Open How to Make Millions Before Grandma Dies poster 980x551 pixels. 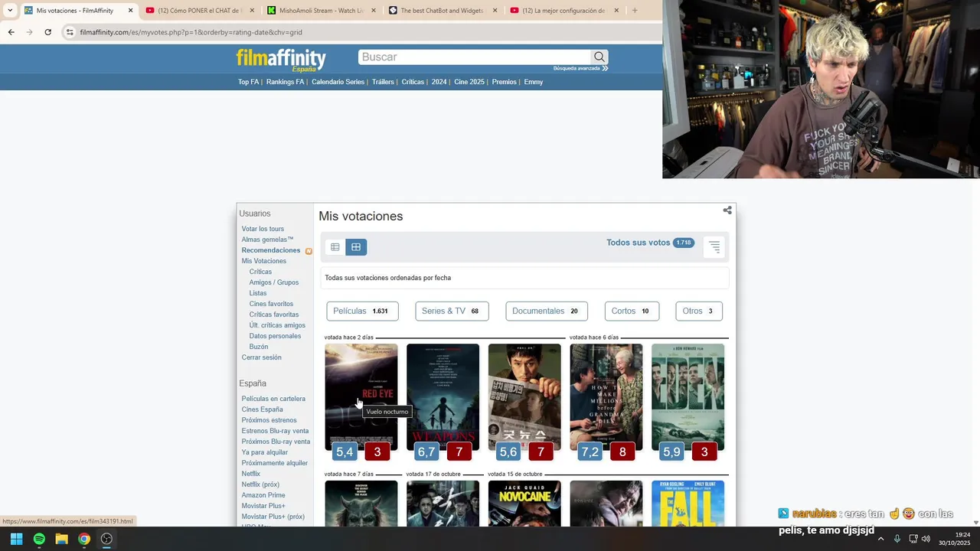606,396
